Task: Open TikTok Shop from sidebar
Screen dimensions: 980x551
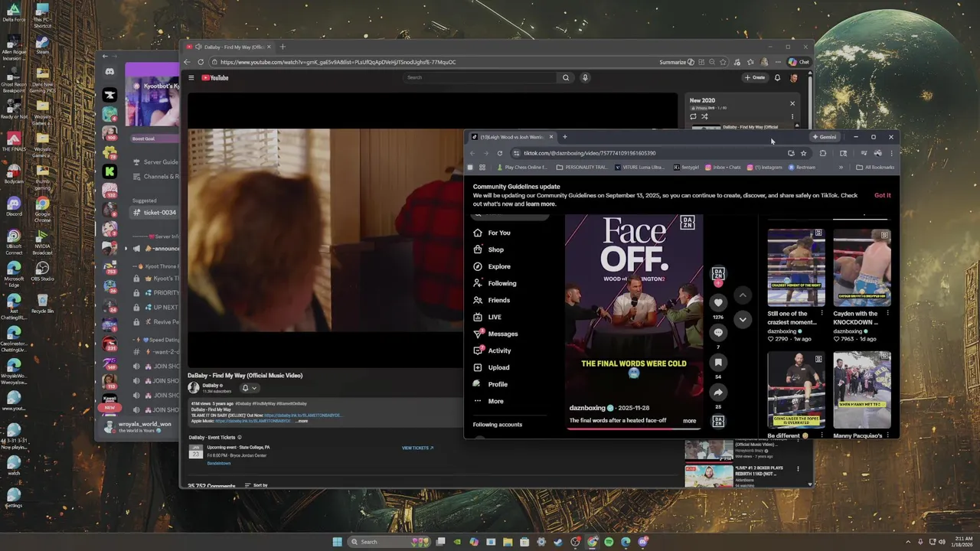Action: click(x=488, y=249)
